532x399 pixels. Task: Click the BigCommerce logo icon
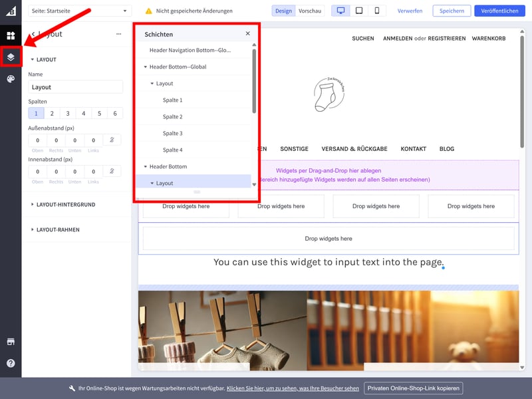pos(11,11)
